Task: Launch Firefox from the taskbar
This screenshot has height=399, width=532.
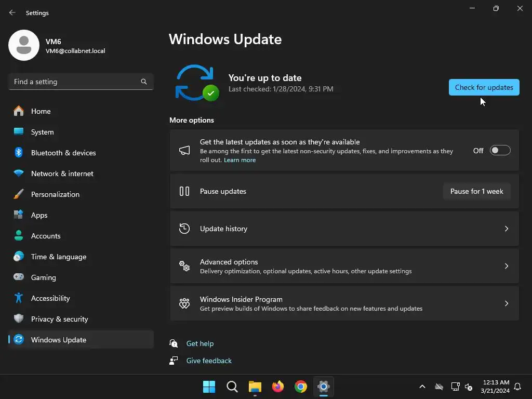Action: pyautogui.click(x=278, y=387)
